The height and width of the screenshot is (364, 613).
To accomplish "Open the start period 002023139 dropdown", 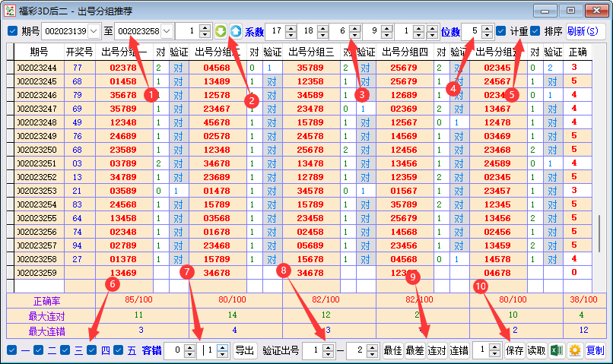I will point(94,31).
